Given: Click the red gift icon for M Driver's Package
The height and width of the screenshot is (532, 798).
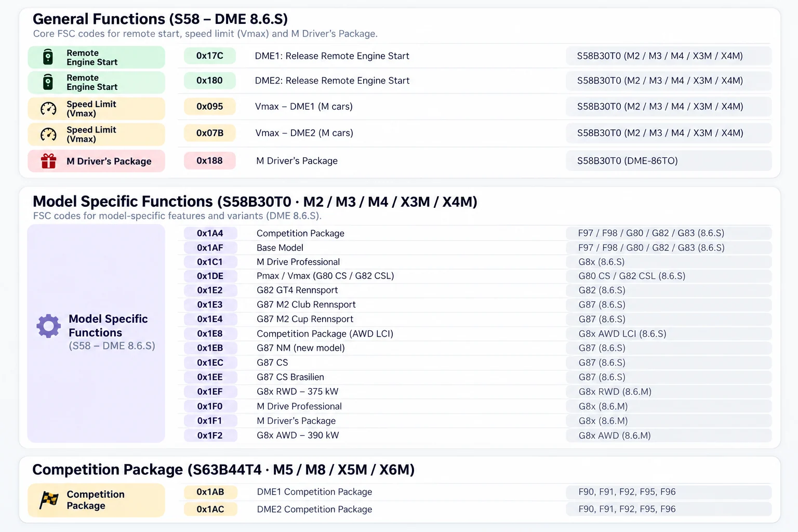Looking at the screenshot, I should [48, 161].
